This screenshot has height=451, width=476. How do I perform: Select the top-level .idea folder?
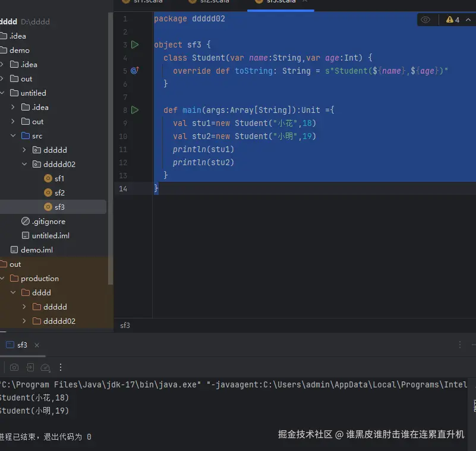pos(18,36)
